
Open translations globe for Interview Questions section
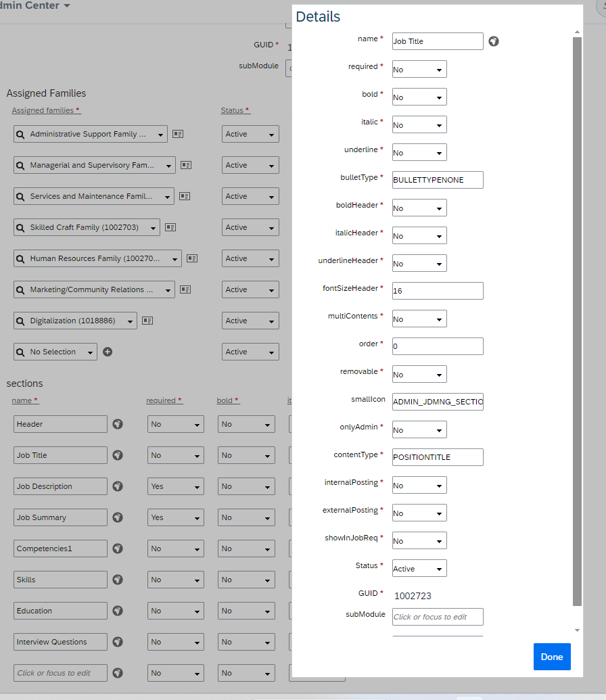coord(118,642)
